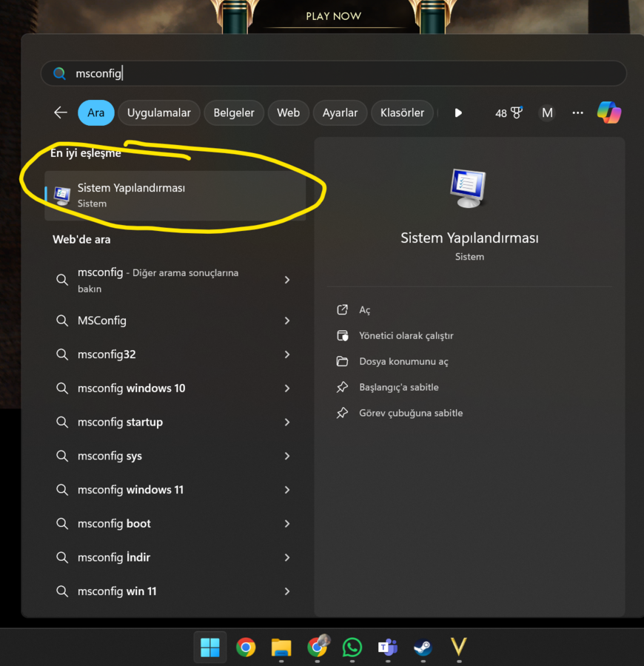644x666 pixels.
Task: Expand the msconfig sys chevron
Action: click(287, 456)
